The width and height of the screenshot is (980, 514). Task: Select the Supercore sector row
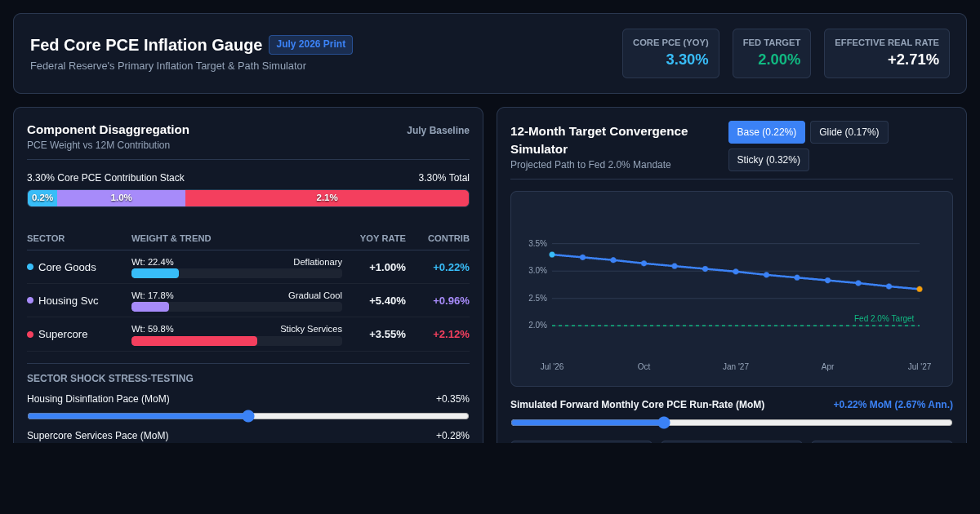pos(248,334)
